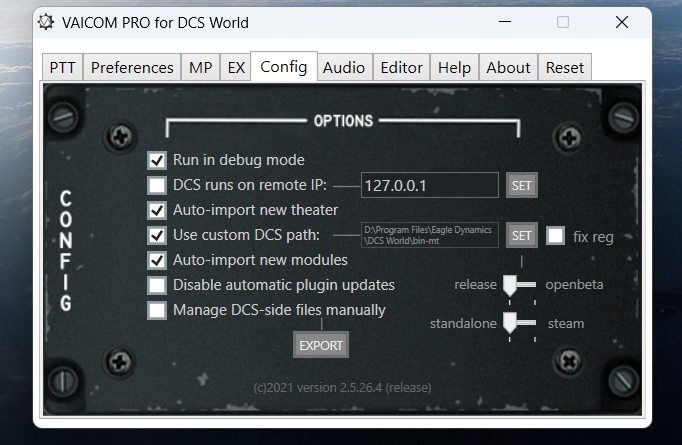Click the standalone label
The width and height of the screenshot is (682, 445).
(x=463, y=324)
